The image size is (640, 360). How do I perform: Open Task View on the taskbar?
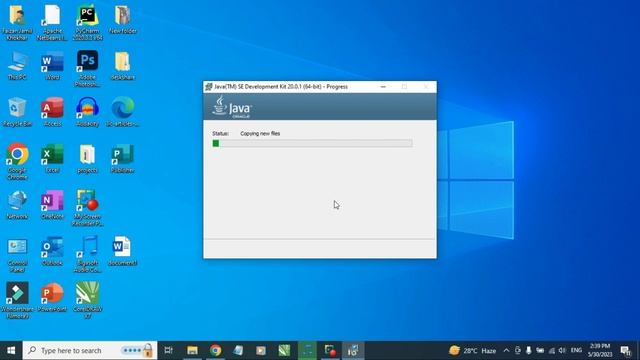pyautogui.click(x=169, y=351)
